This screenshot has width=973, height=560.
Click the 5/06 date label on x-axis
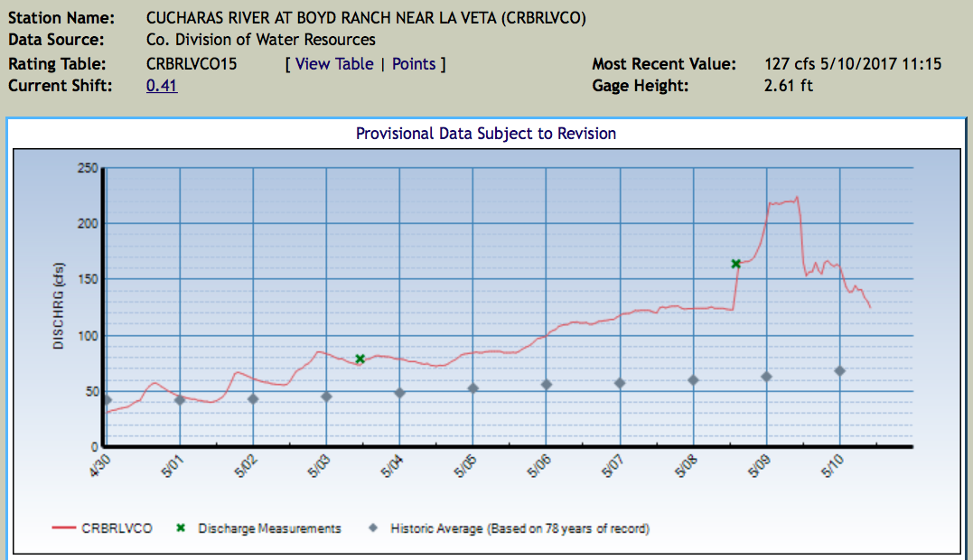coord(538,467)
